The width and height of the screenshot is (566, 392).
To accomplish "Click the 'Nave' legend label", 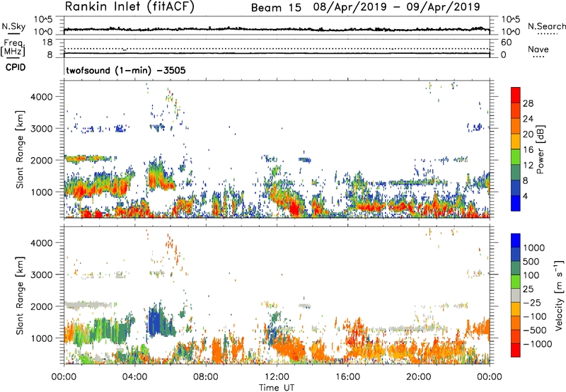I will tap(538, 50).
